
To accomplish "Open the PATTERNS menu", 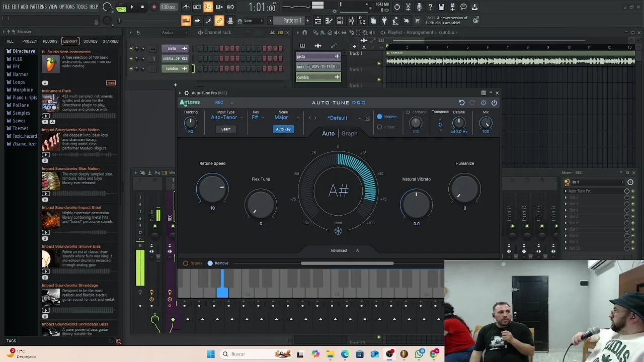I will (38, 7).
